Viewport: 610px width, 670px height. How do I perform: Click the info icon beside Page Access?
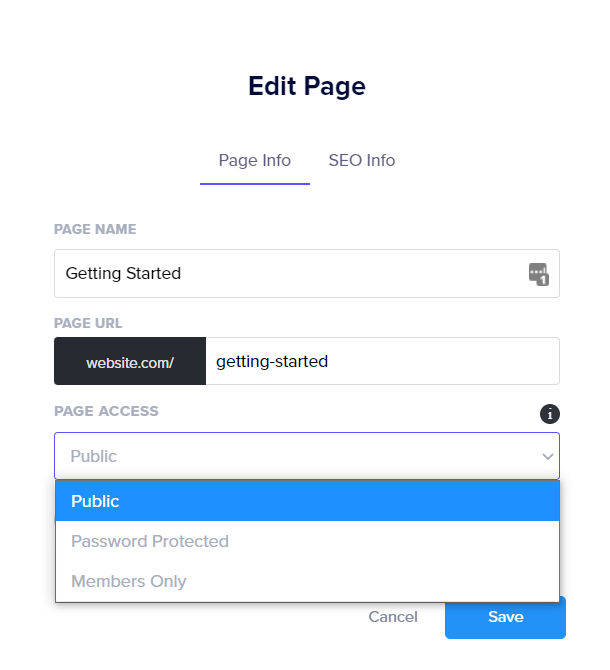click(549, 413)
